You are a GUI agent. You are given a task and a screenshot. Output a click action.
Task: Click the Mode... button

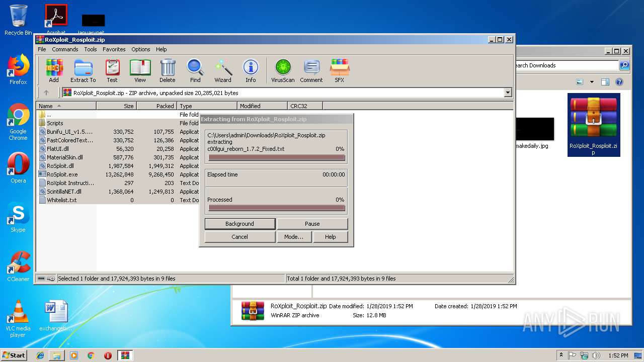pyautogui.click(x=294, y=237)
